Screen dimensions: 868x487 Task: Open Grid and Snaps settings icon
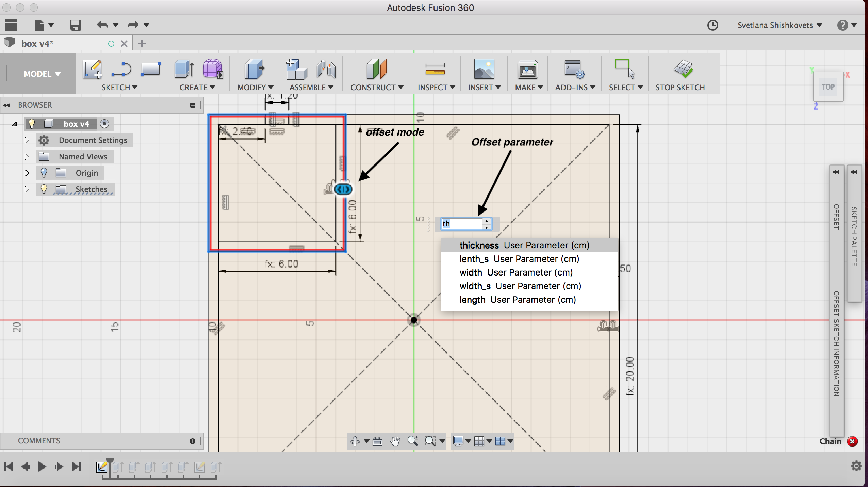[479, 441]
